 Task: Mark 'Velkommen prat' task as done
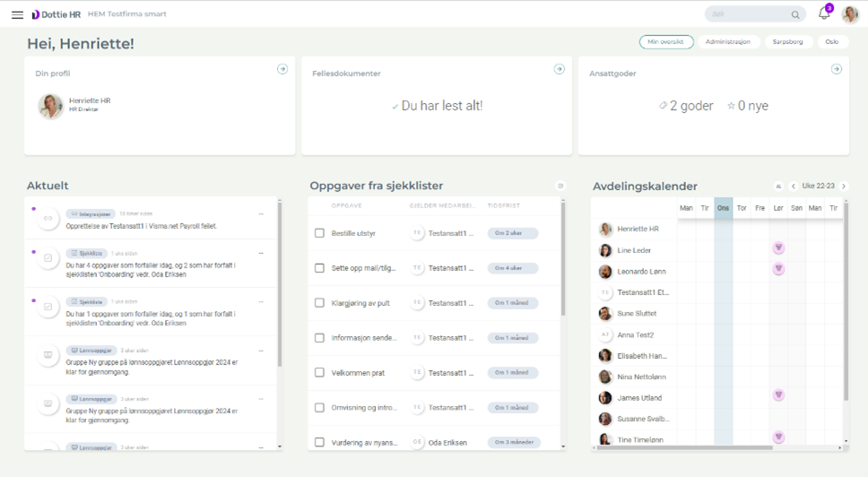tap(319, 372)
